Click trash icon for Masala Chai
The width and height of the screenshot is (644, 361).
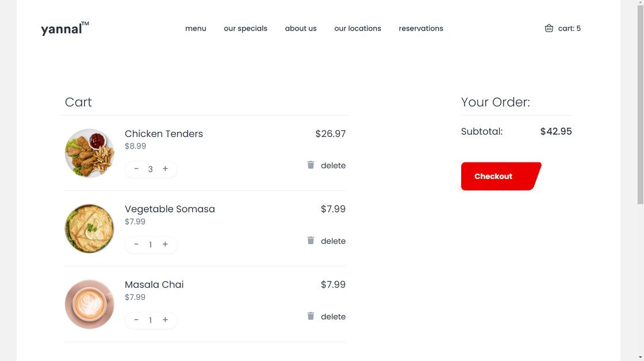(x=310, y=316)
